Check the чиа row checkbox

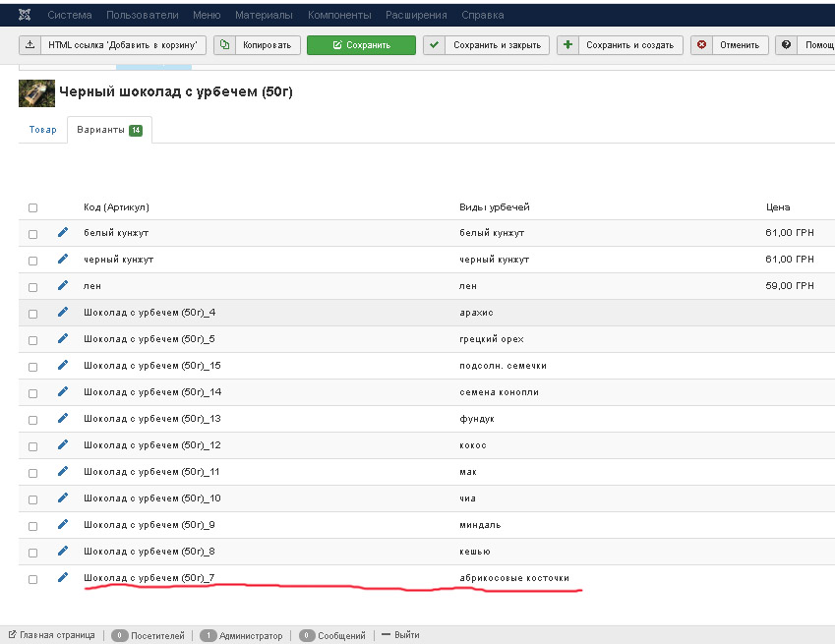coord(33,499)
